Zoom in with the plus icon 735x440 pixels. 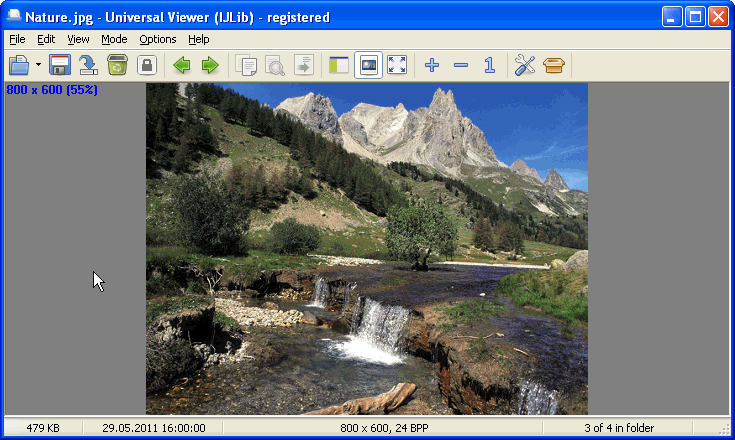(432, 65)
